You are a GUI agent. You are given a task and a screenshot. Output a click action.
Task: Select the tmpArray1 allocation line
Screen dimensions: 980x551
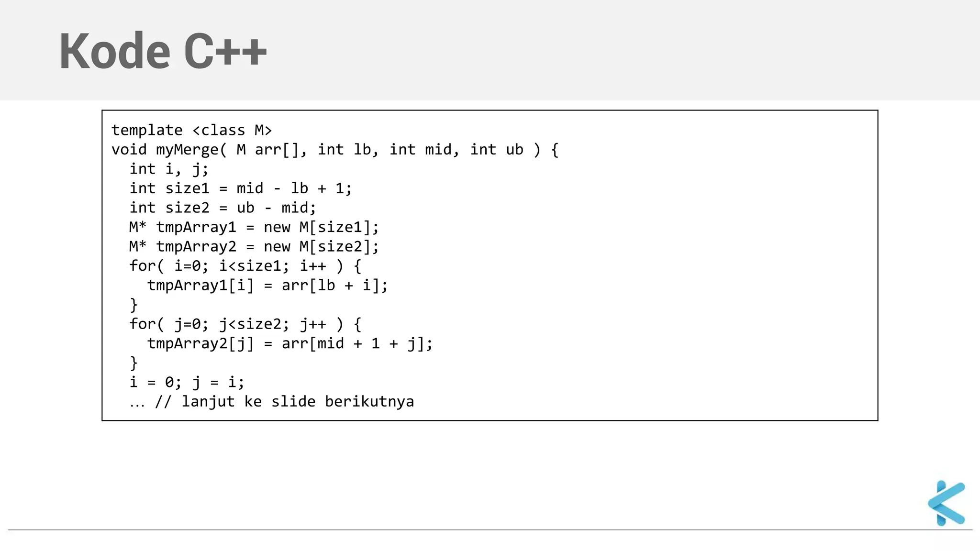click(254, 227)
